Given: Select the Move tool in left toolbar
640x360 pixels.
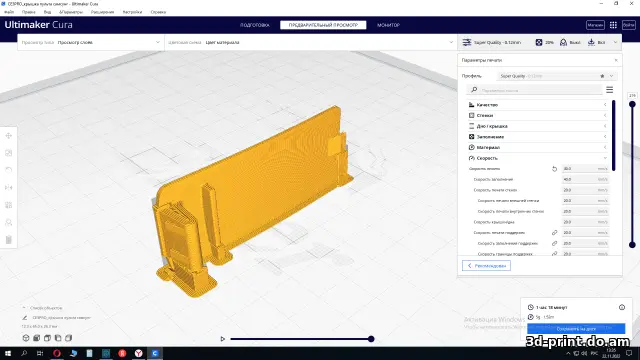Looking at the screenshot, I should [9, 136].
